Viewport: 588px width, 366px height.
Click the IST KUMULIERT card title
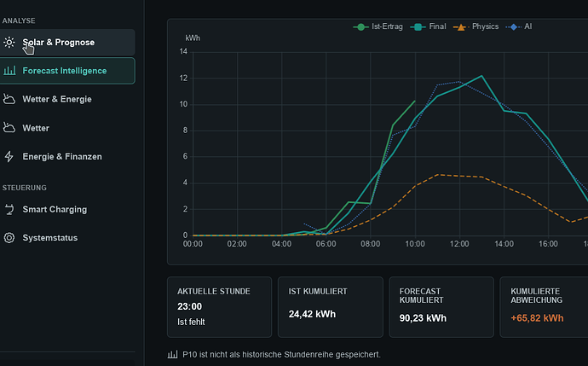click(318, 292)
